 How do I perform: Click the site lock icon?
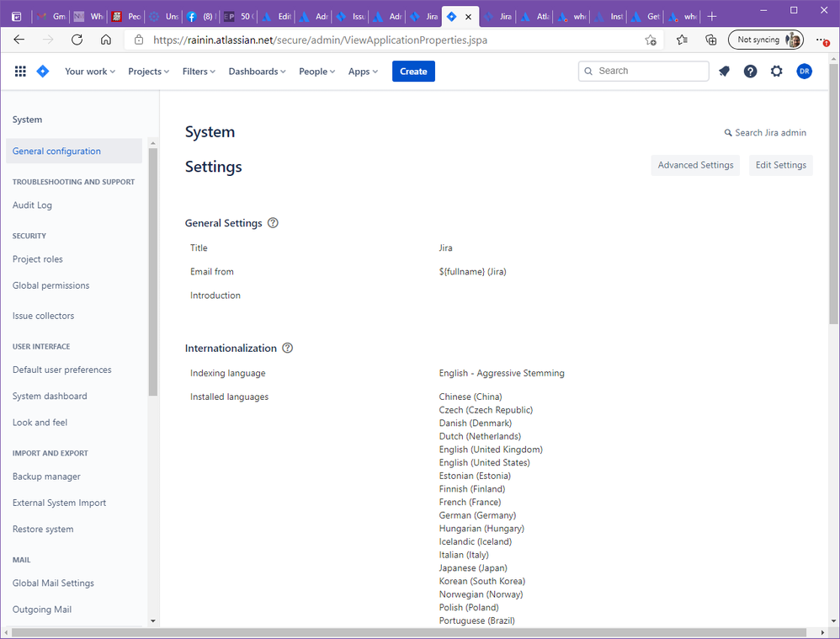(x=139, y=40)
